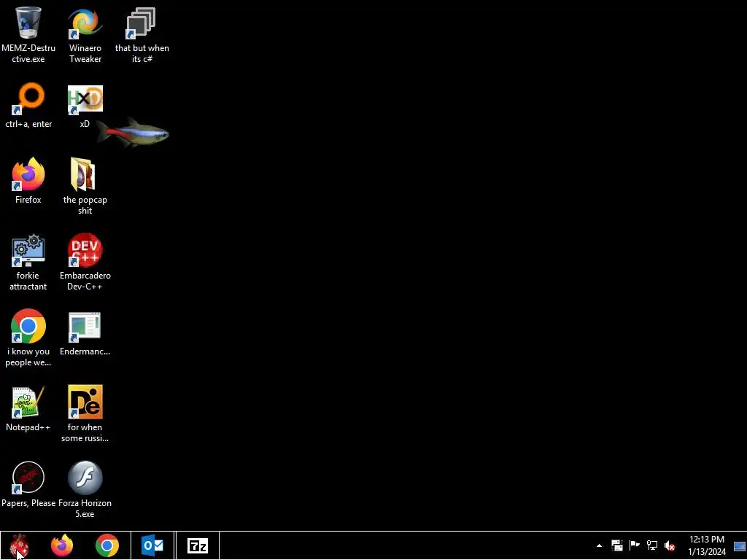747x560 pixels.
Task: Open the Action Center flag icon
Action: tap(635, 545)
